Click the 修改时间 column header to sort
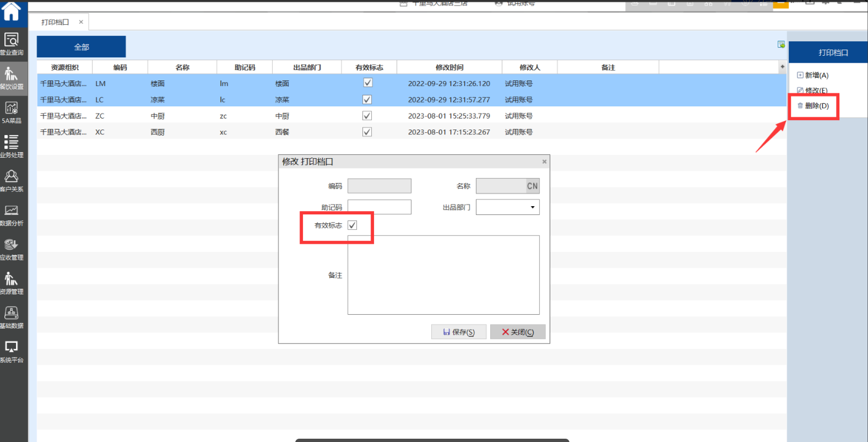The width and height of the screenshot is (868, 442). pyautogui.click(x=449, y=67)
